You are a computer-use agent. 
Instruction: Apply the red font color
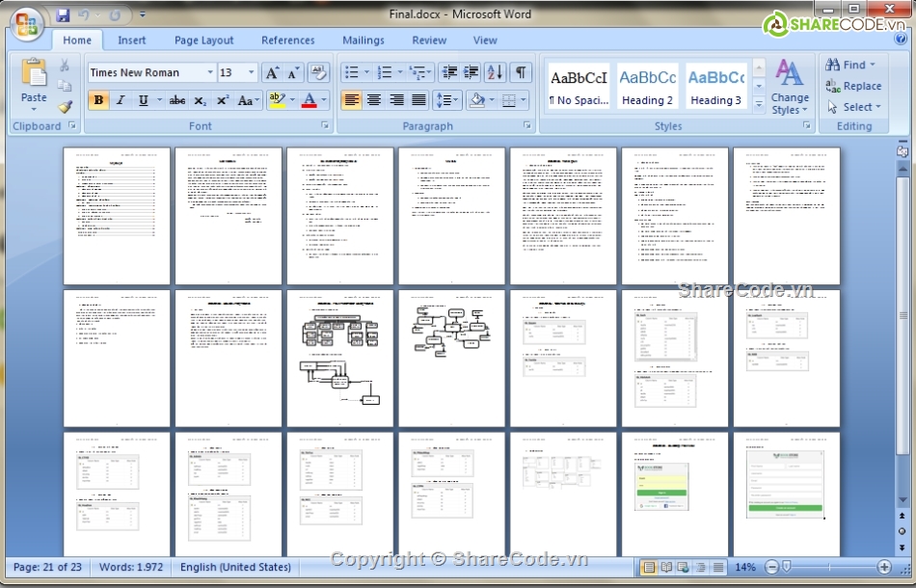click(310, 100)
